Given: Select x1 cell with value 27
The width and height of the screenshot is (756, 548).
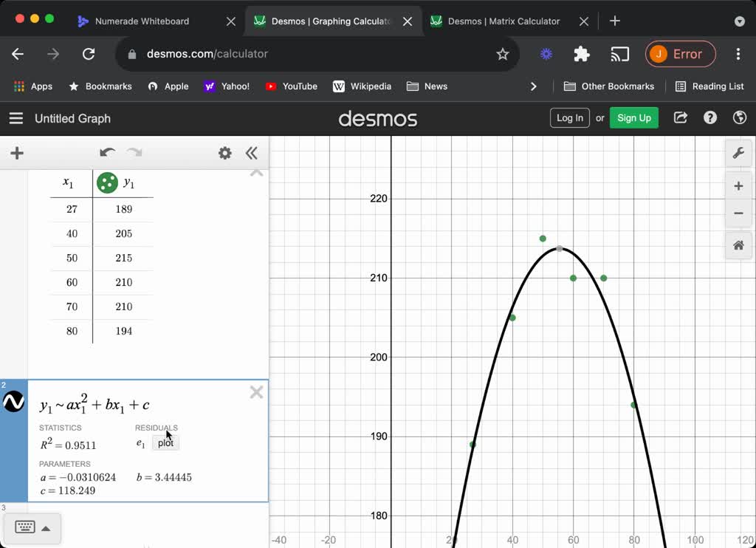Looking at the screenshot, I should 72,209.
